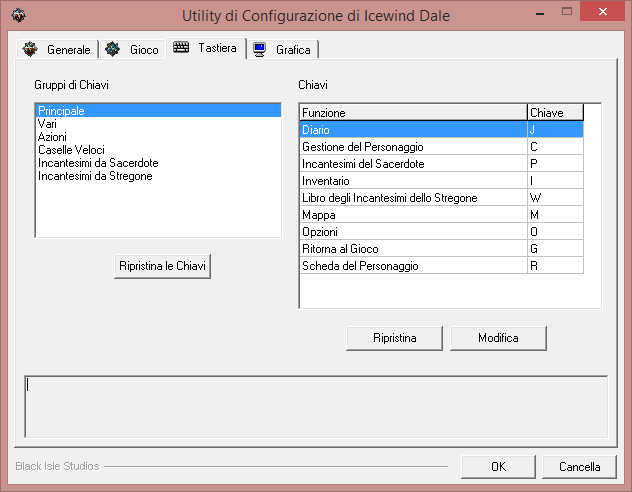Click the Cancella button
632x492 pixels.
tap(579, 467)
